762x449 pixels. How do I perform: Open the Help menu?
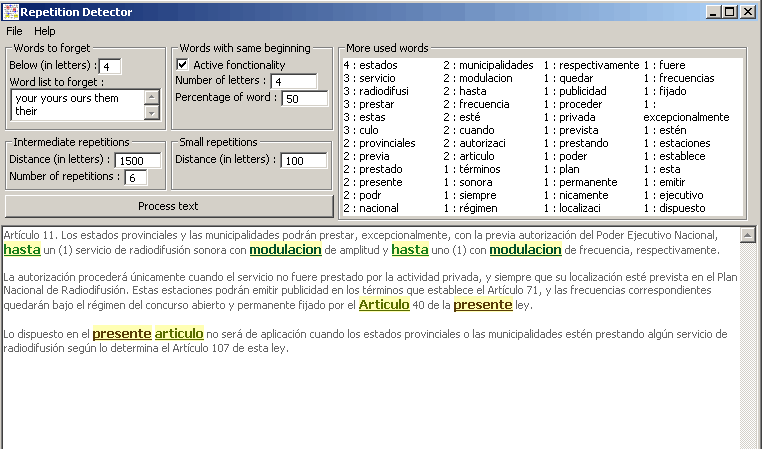(45, 31)
